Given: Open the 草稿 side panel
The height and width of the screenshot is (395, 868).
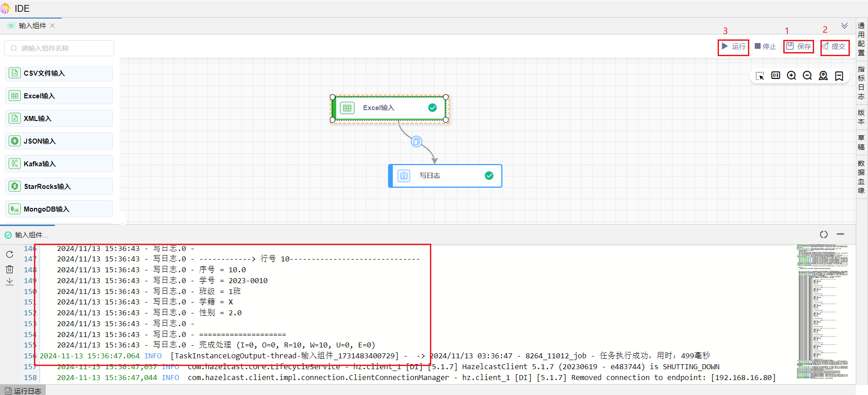Looking at the screenshot, I should point(861,142).
